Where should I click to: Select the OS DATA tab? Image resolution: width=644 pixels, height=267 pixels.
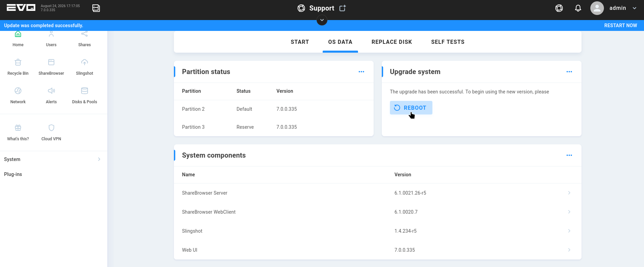pos(340,42)
